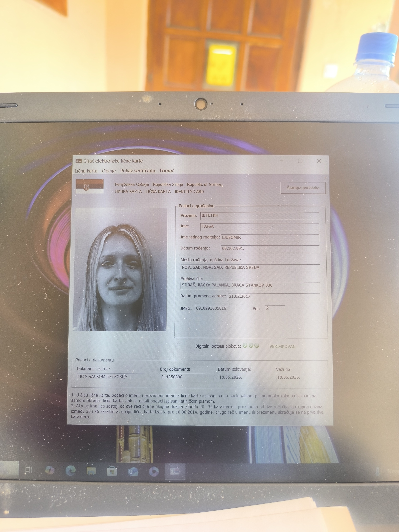Open the Lična karta menu

[86, 171]
